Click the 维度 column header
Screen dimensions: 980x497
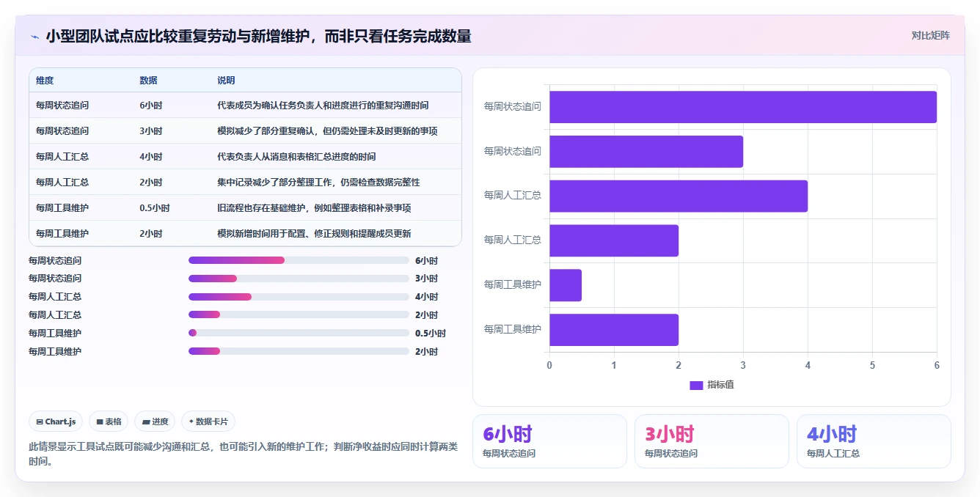pos(45,81)
